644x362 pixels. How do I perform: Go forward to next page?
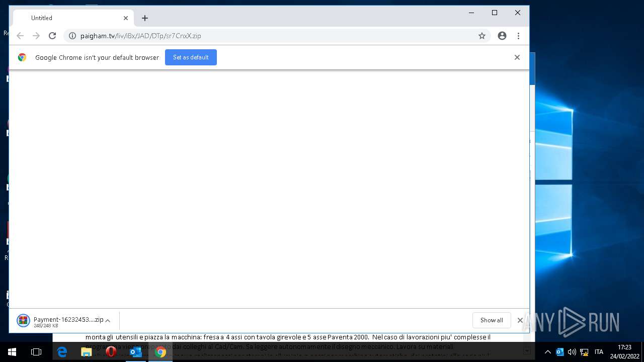pyautogui.click(x=36, y=36)
